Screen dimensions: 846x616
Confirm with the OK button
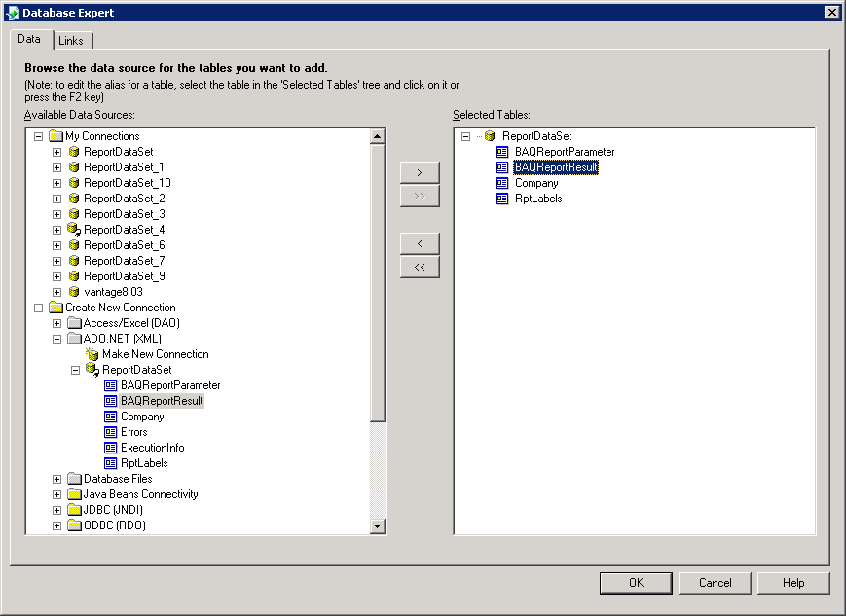pos(636,583)
